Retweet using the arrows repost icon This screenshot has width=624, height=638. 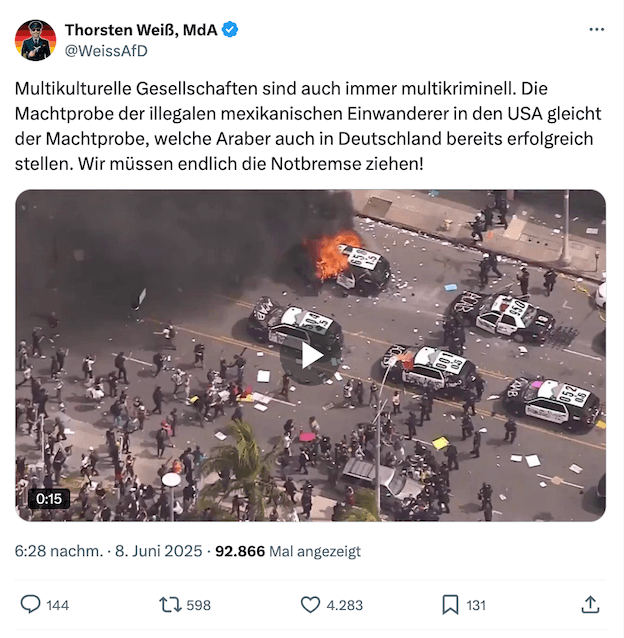tap(170, 605)
